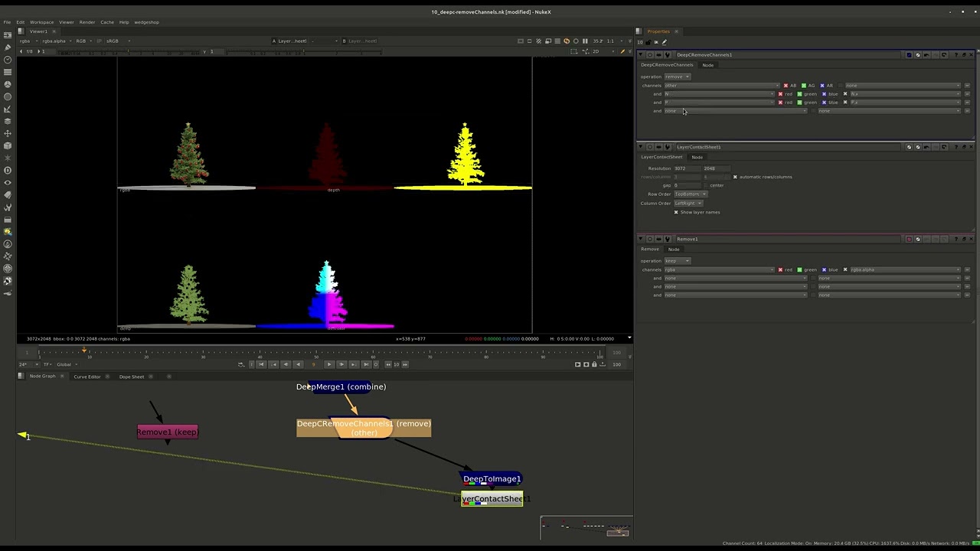Select DeepCRemoveChannels1 (remove) node
Screen dimensions: 980x551
pos(364,428)
